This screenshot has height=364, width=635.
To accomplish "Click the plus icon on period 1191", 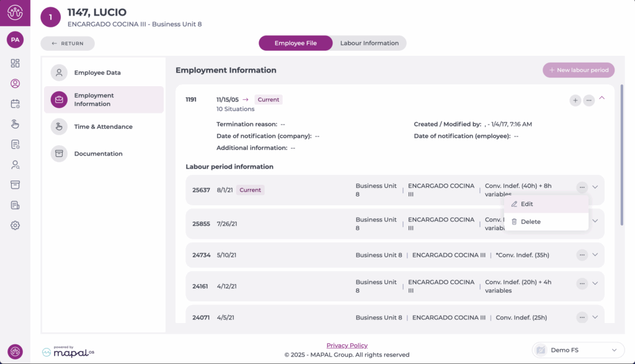I will [575, 100].
